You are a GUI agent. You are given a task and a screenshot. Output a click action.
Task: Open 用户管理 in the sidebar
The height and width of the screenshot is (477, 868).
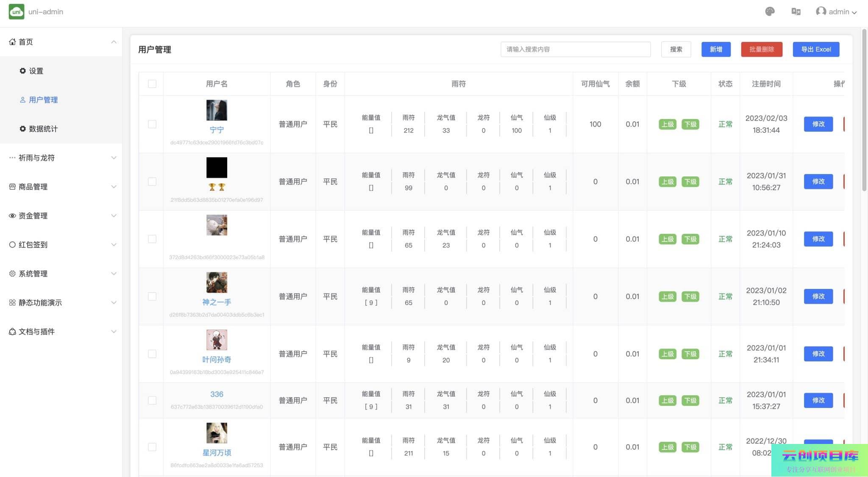point(43,100)
